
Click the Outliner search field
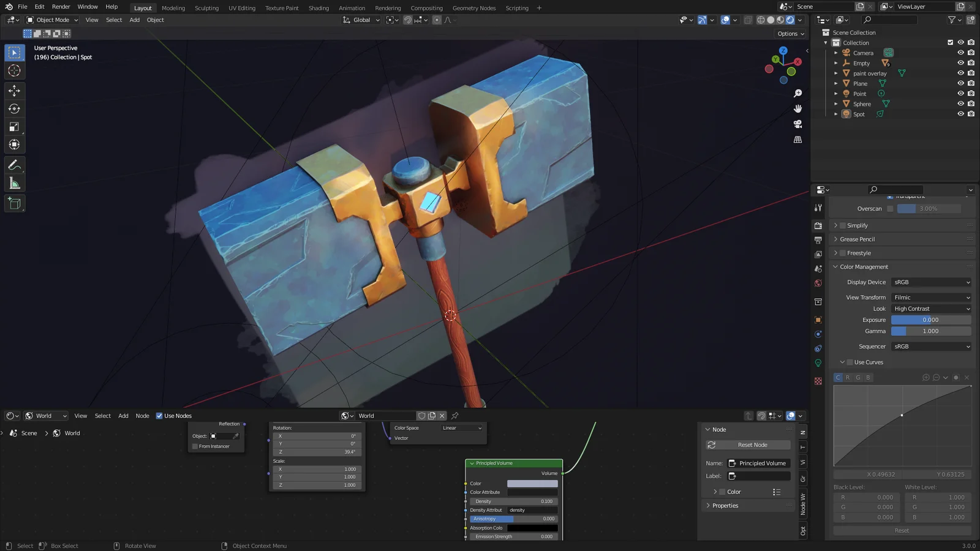coord(888,19)
